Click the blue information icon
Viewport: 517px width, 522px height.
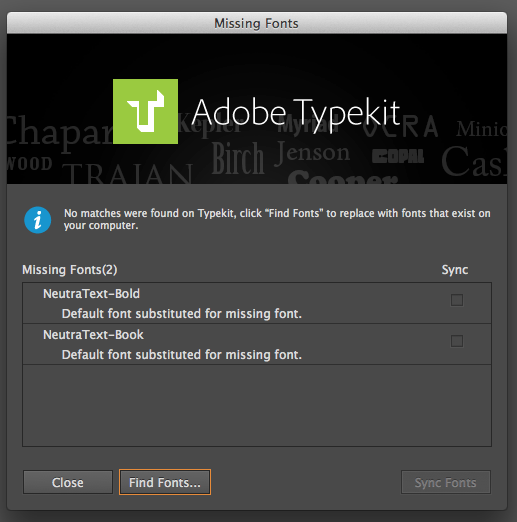coord(38,220)
